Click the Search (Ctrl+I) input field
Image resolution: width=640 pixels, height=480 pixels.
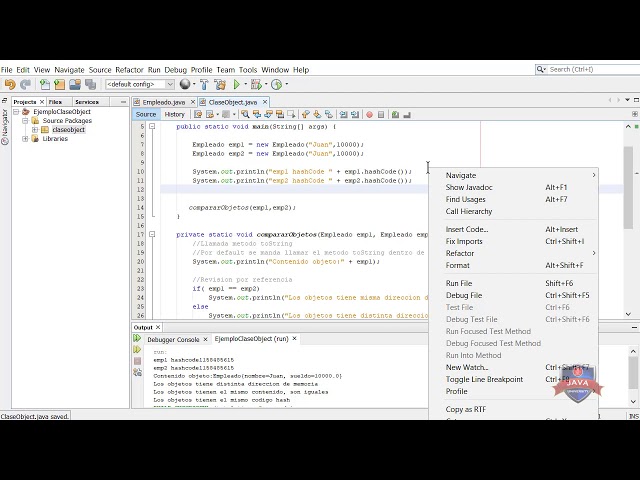coord(588,69)
